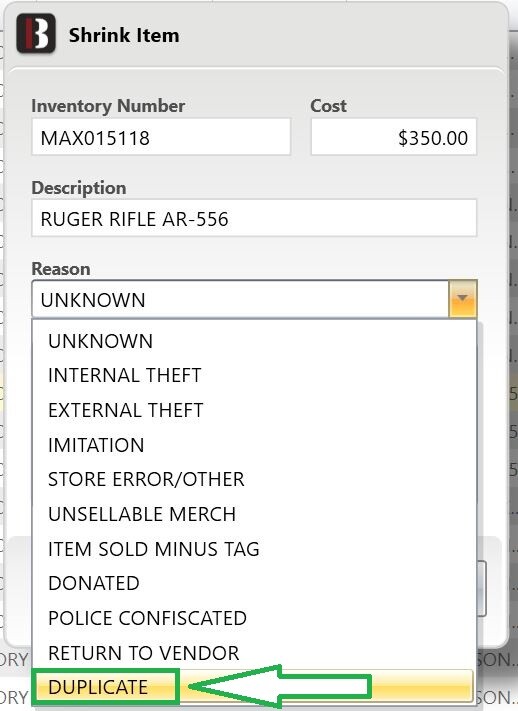The width and height of the screenshot is (518, 711).
Task: Choose RETURN TO VENDOR option
Action: pyautogui.click(x=254, y=653)
